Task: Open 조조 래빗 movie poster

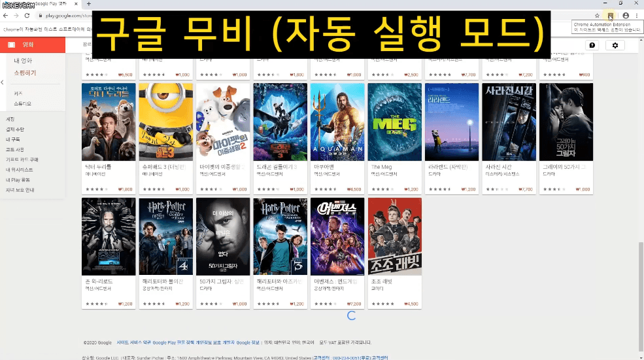Action: 395,237
